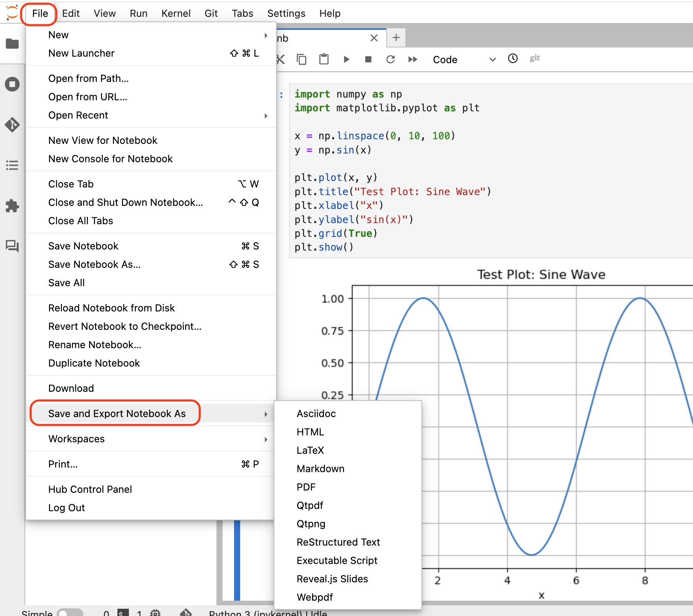Export notebook as Reveal.js Slides
The height and width of the screenshot is (616, 693).
coord(348,579)
